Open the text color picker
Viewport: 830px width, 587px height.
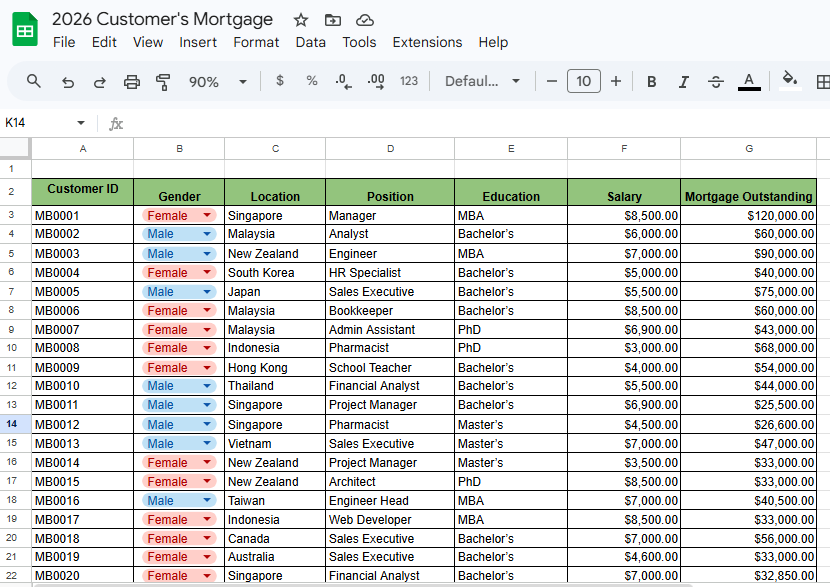[749, 82]
